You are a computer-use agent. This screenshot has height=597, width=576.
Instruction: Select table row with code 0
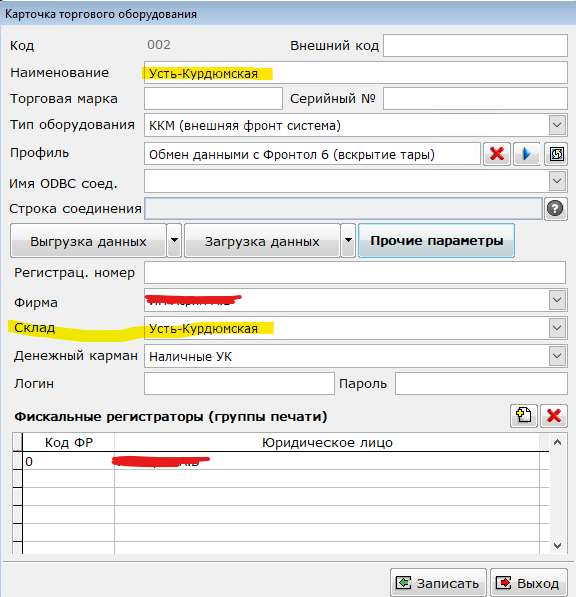click(281, 461)
